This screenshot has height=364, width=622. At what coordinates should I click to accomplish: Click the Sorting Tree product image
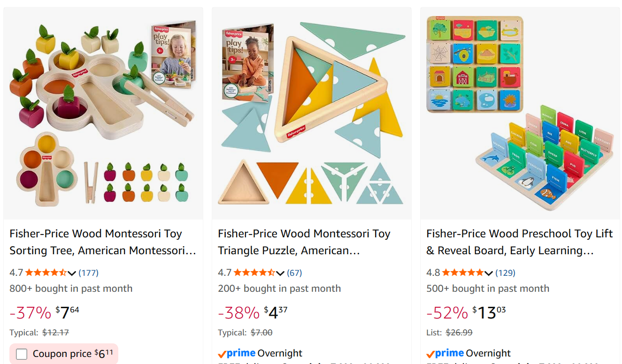click(x=103, y=114)
